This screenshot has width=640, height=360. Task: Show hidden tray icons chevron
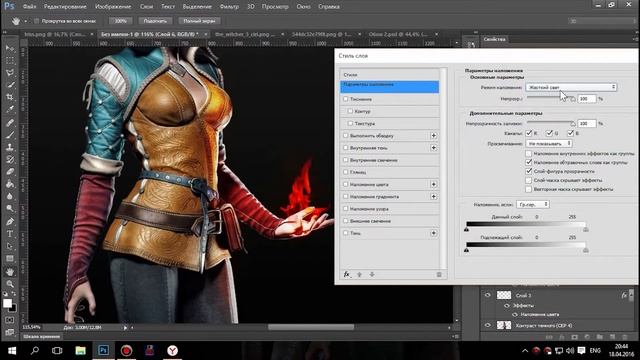click(524, 351)
